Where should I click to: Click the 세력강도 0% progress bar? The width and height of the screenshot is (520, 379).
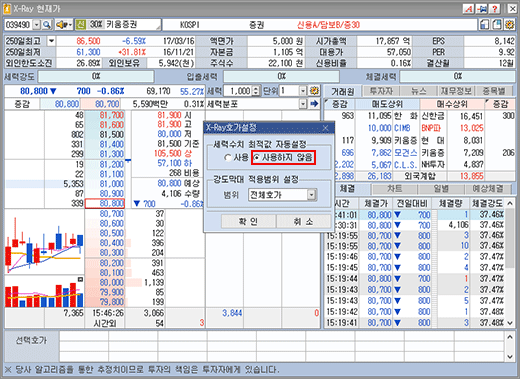point(96,76)
